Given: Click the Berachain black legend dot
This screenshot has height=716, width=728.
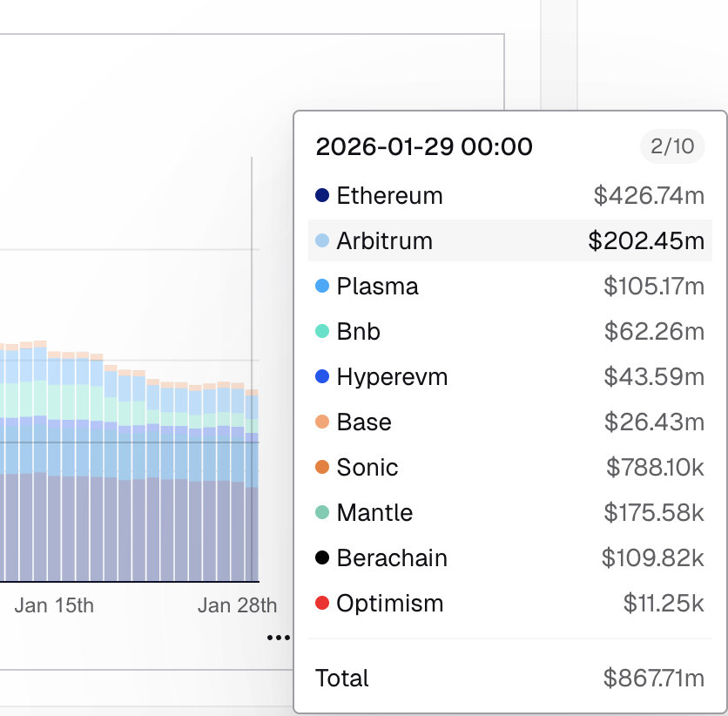Looking at the screenshot, I should (x=322, y=557).
